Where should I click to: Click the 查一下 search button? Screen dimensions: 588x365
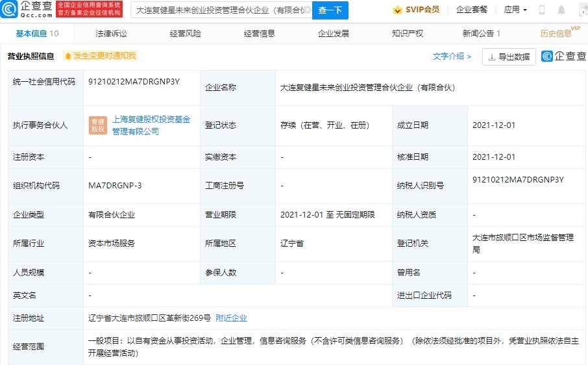(x=330, y=10)
